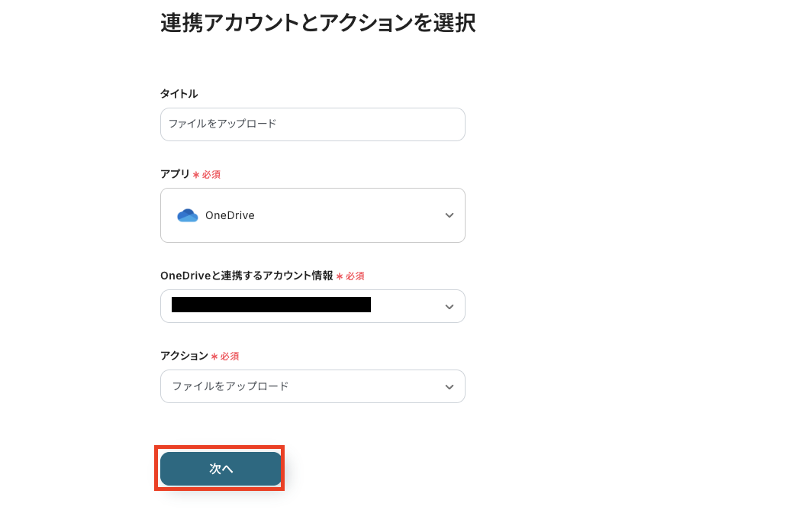Viewport: 812px width, 510px height.
Task: Click the chevron beside ファイルをアップロード action
Action: [x=449, y=386]
